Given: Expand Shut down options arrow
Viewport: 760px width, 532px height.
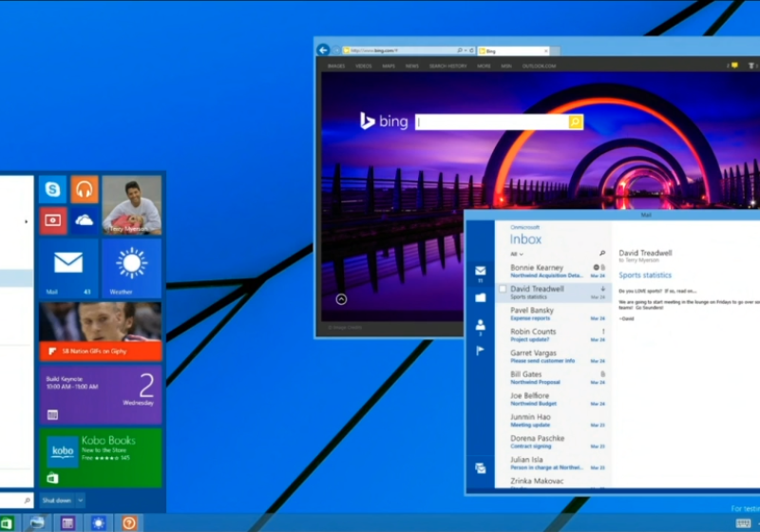Looking at the screenshot, I should [x=81, y=501].
